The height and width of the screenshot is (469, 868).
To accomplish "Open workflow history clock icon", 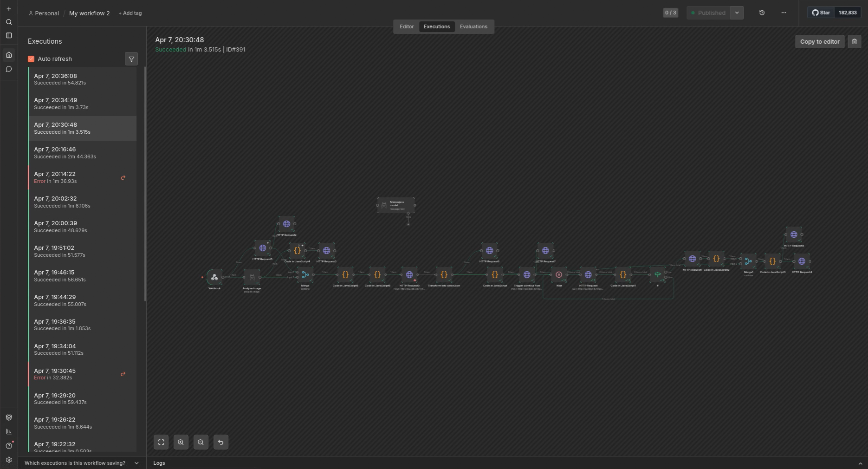I will pyautogui.click(x=762, y=13).
